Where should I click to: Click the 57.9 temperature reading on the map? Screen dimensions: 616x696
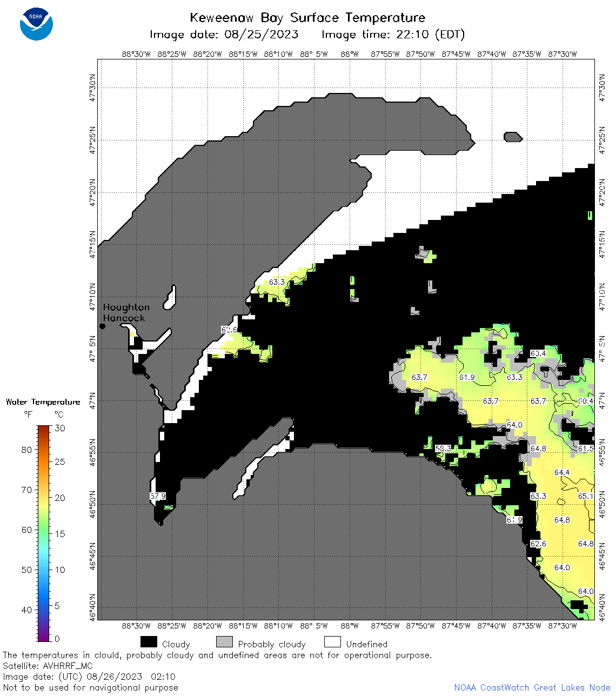click(x=158, y=496)
